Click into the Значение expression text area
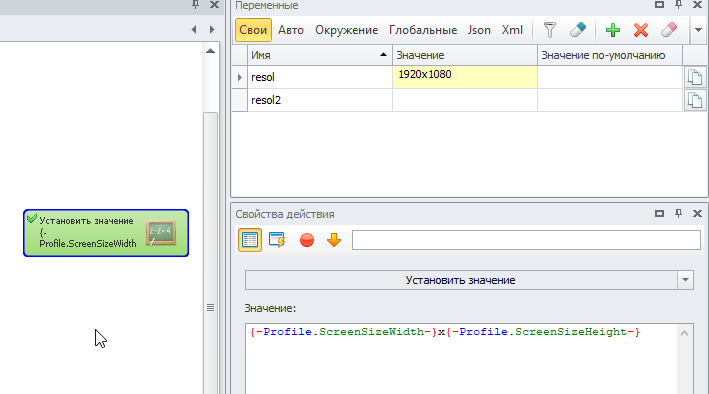Image resolution: width=709 pixels, height=394 pixels. point(461,358)
